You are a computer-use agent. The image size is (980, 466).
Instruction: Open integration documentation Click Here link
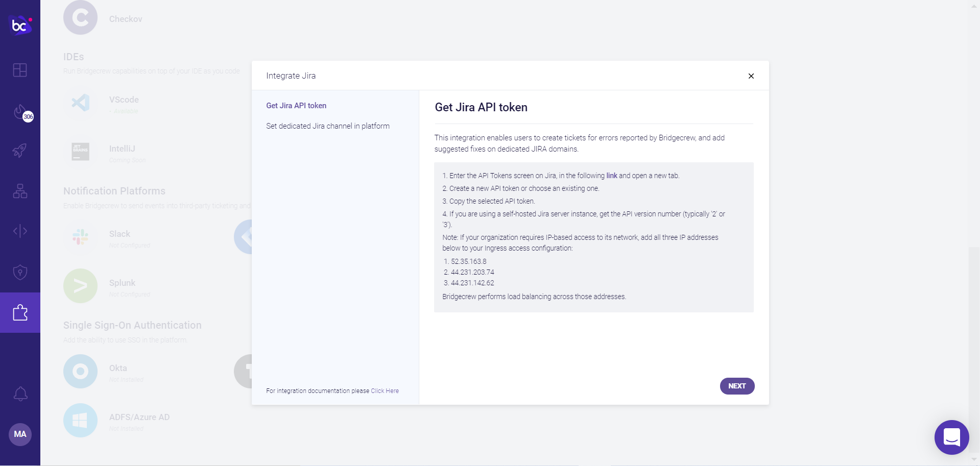point(385,391)
